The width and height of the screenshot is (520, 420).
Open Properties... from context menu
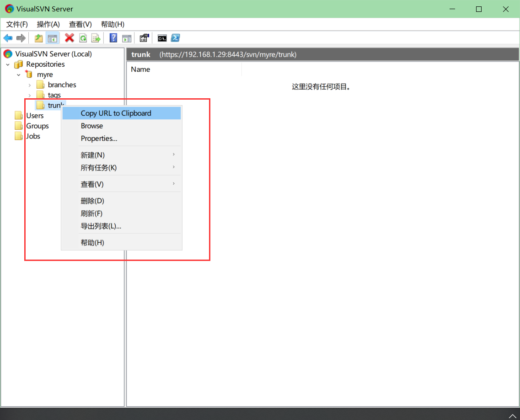122,138
